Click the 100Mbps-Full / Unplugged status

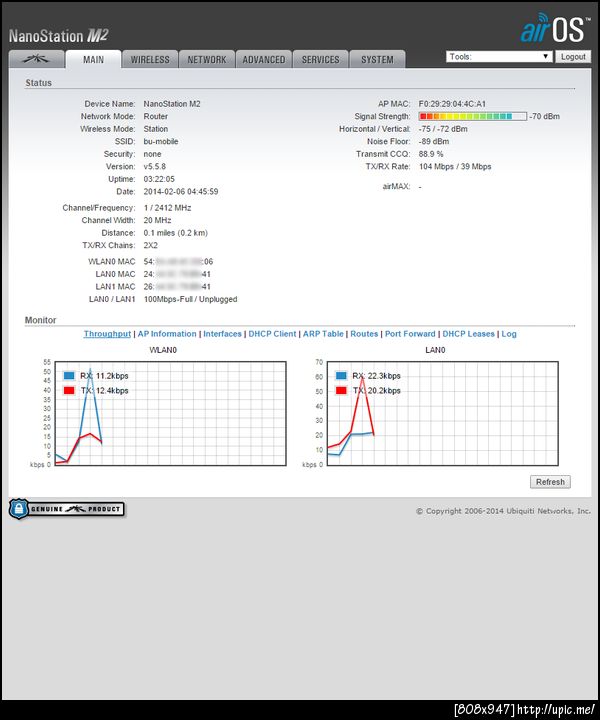click(191, 299)
